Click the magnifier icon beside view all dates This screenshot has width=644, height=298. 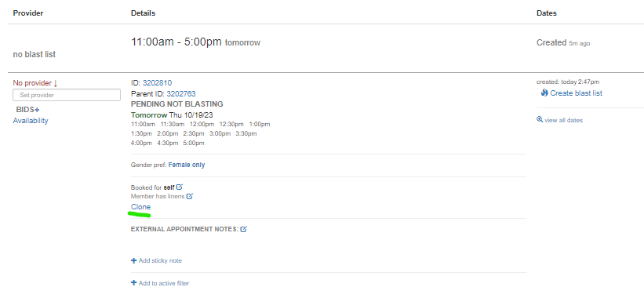click(540, 120)
